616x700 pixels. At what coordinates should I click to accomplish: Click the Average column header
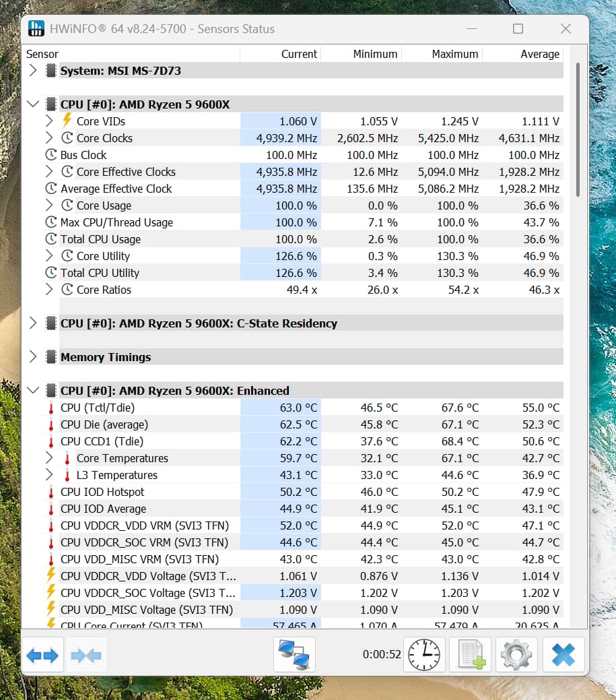tap(523, 54)
